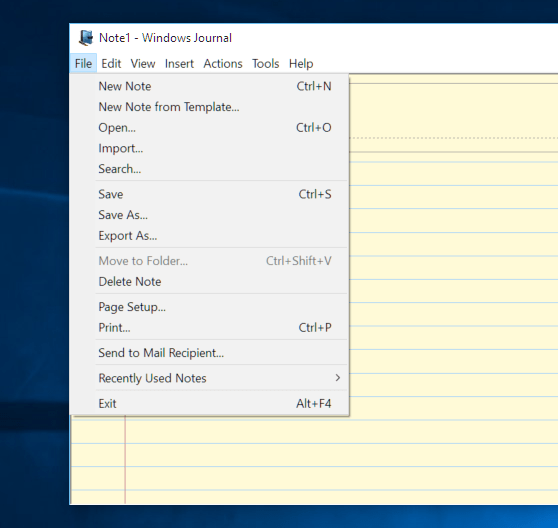
Task: Choose Send to Mail Recipient...
Action: [x=210, y=353]
